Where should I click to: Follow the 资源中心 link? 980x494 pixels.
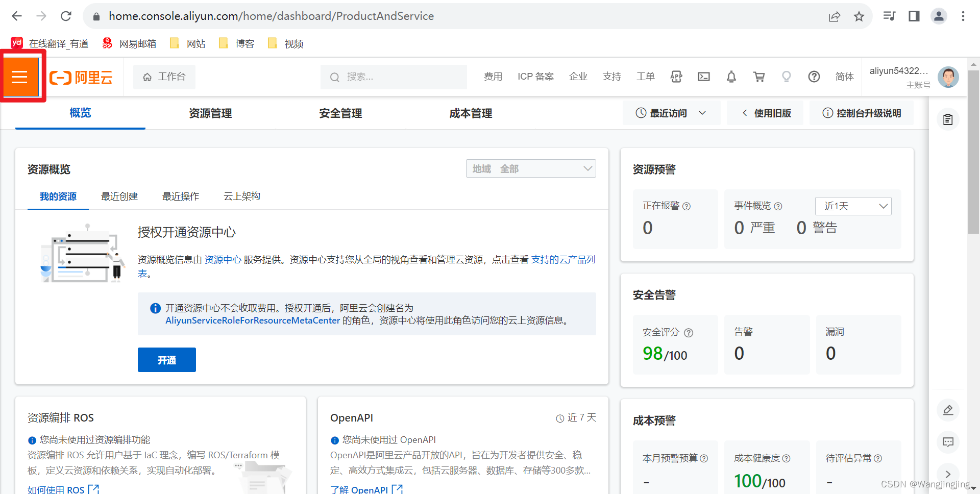tap(223, 259)
